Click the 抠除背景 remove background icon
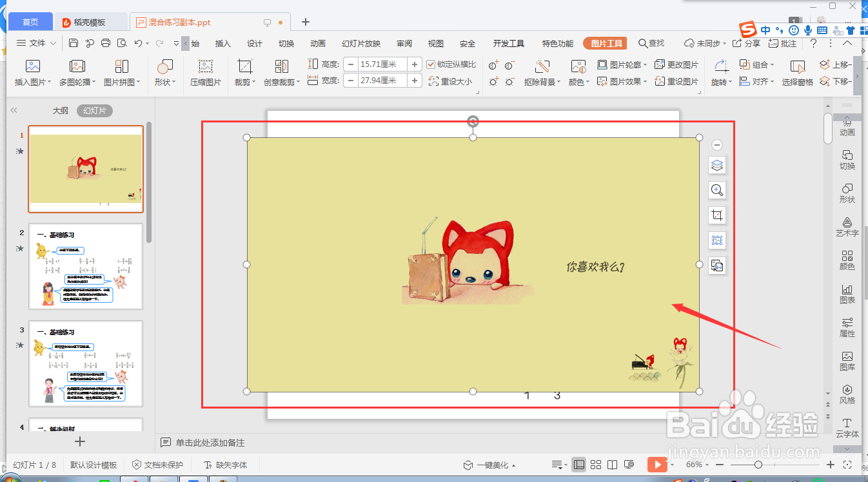Screen dimensions: 868x482 click(x=542, y=66)
